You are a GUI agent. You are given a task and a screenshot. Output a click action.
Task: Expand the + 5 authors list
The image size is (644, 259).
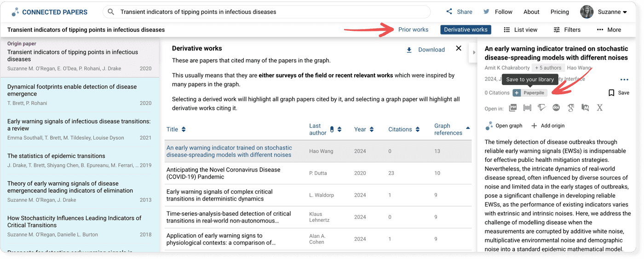(x=549, y=68)
